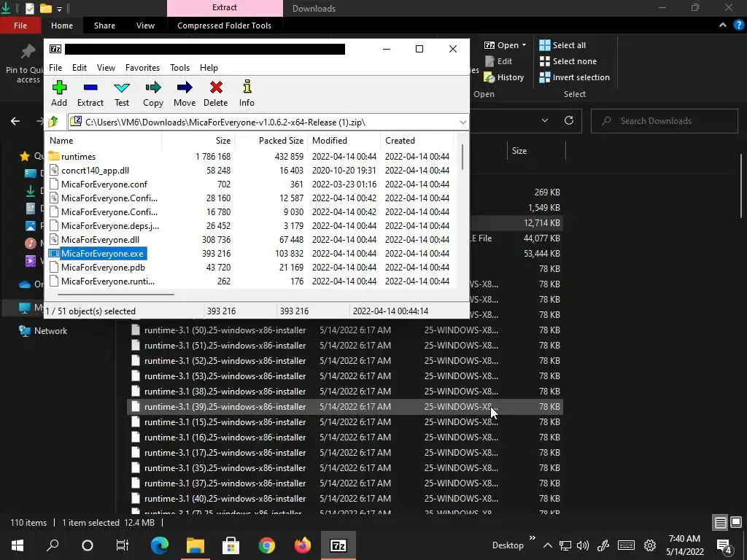Open Explorer help question mark

(x=738, y=26)
